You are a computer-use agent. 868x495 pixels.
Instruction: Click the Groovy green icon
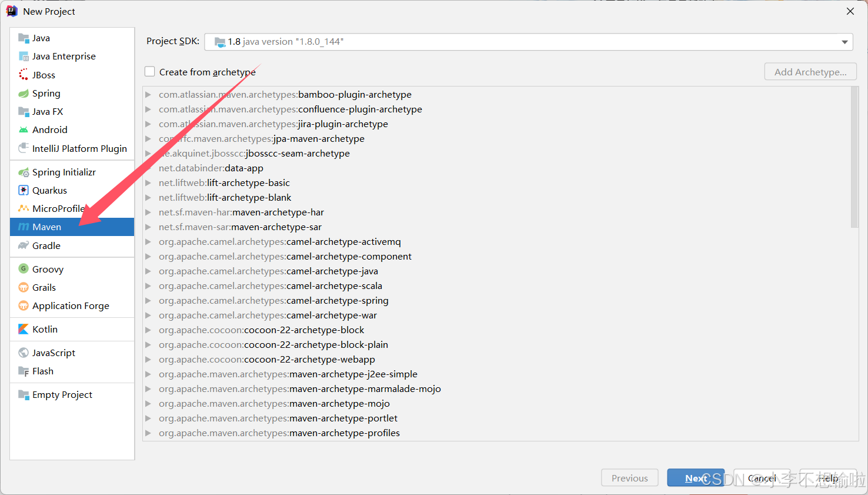(24, 269)
